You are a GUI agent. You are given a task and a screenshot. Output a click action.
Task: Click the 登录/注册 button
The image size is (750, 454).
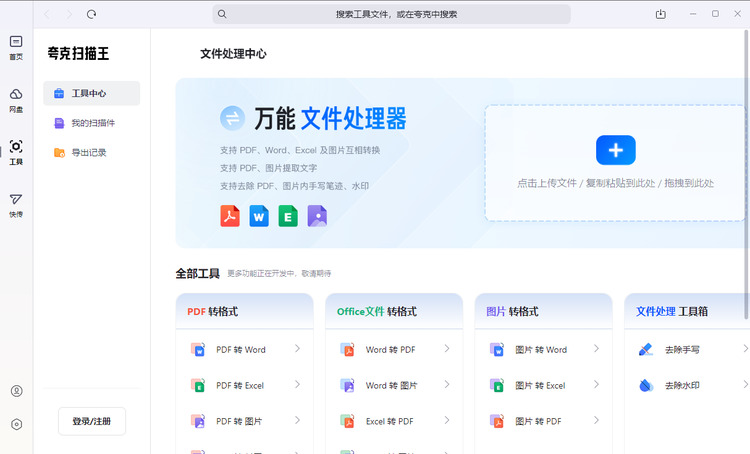click(x=92, y=421)
